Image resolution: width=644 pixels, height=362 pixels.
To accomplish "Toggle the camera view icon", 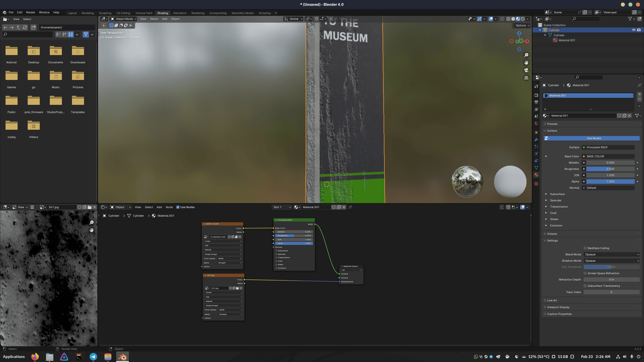I will (526, 70).
